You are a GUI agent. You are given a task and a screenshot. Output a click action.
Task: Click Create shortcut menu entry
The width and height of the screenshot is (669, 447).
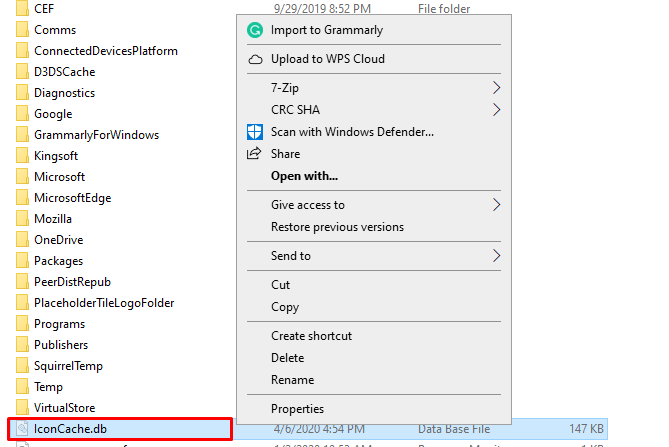click(311, 336)
